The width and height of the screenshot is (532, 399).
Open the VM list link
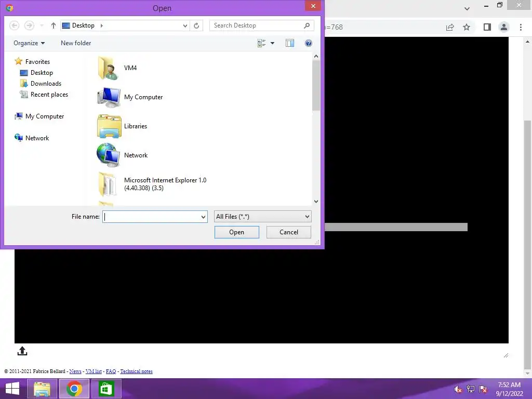click(x=94, y=371)
